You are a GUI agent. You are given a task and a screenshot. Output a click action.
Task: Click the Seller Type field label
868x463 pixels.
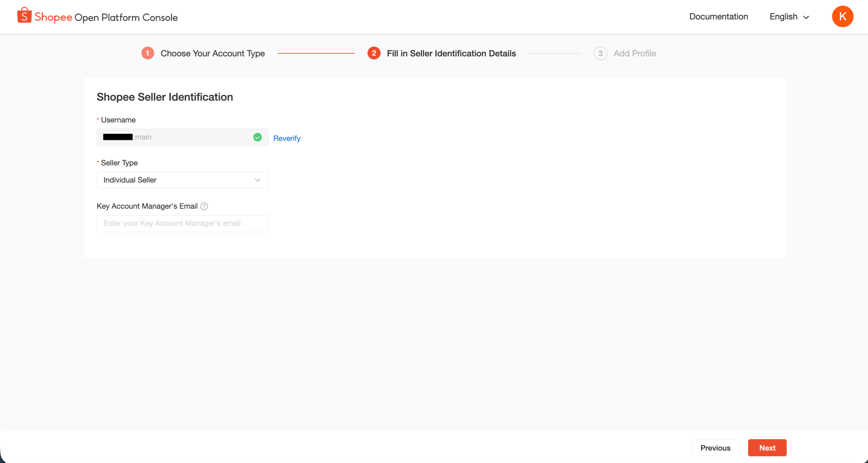[x=119, y=163]
